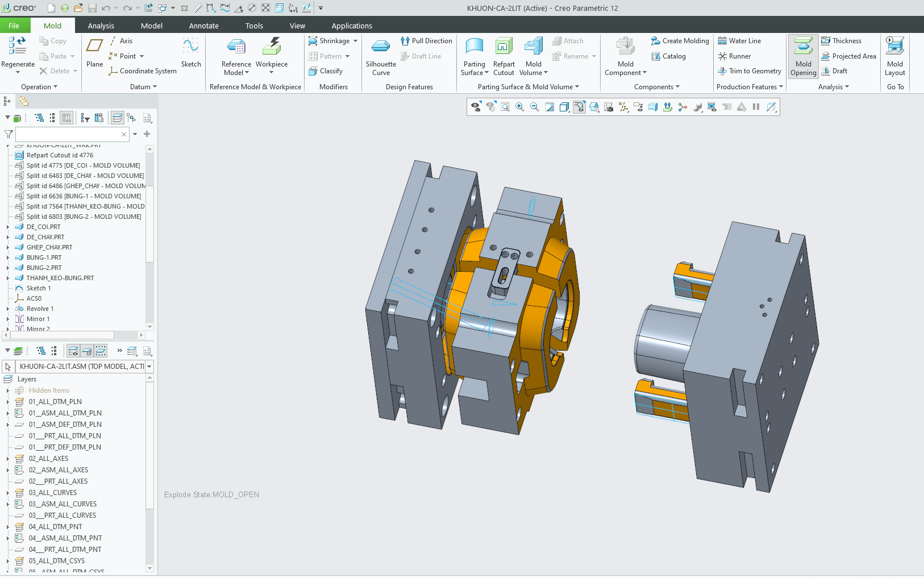Screen dimensions: 924x578
Task: Click Zoom In in graphics toolbar
Action: (520, 107)
